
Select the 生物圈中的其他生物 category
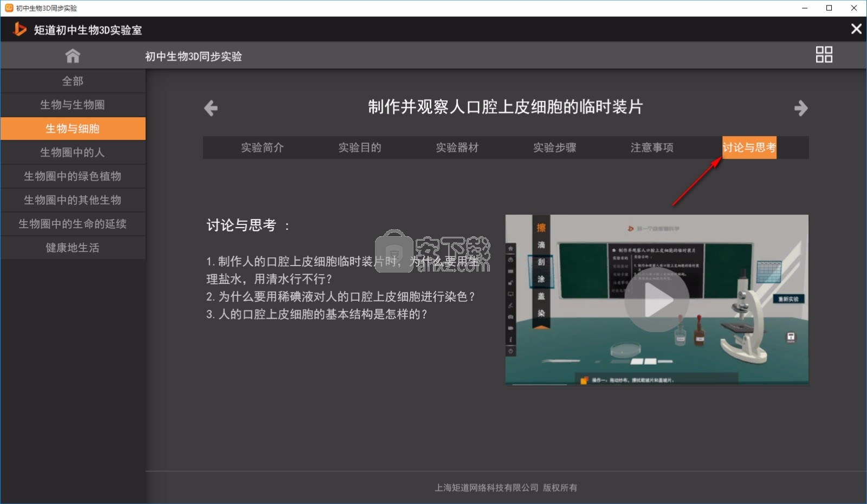73,201
